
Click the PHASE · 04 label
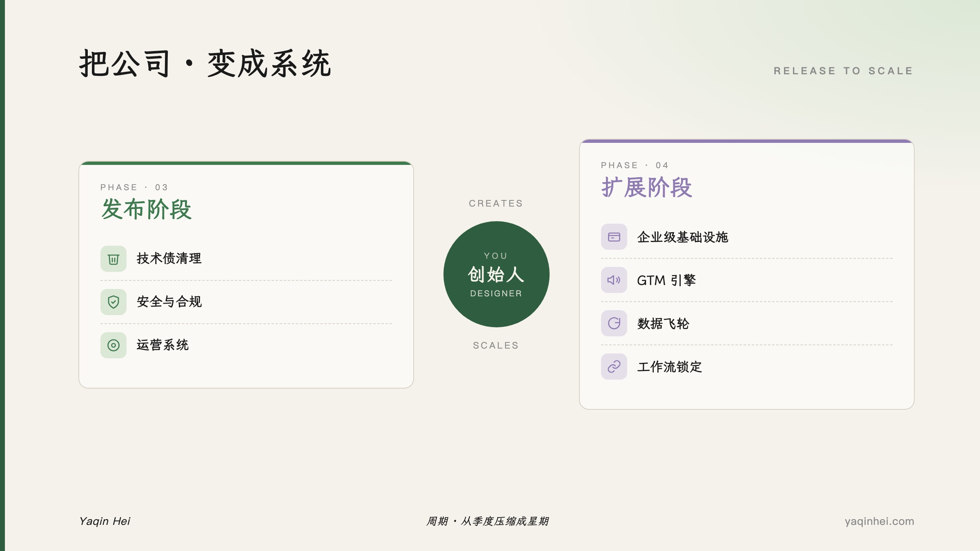635,165
